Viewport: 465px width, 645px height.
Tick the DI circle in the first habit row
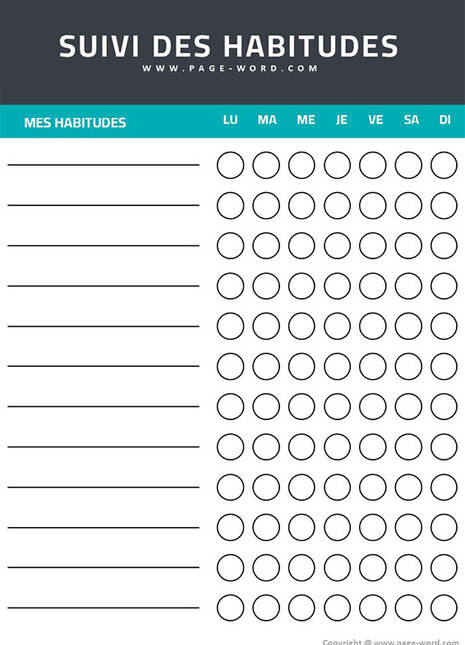(444, 165)
